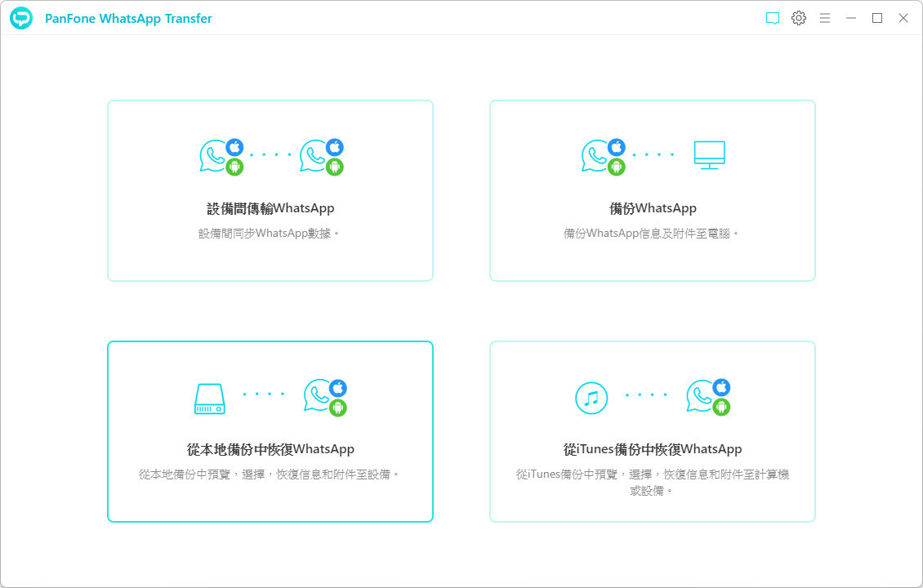923x588 pixels.
Task: Select the 備份WhatsApp card
Action: click(652, 189)
